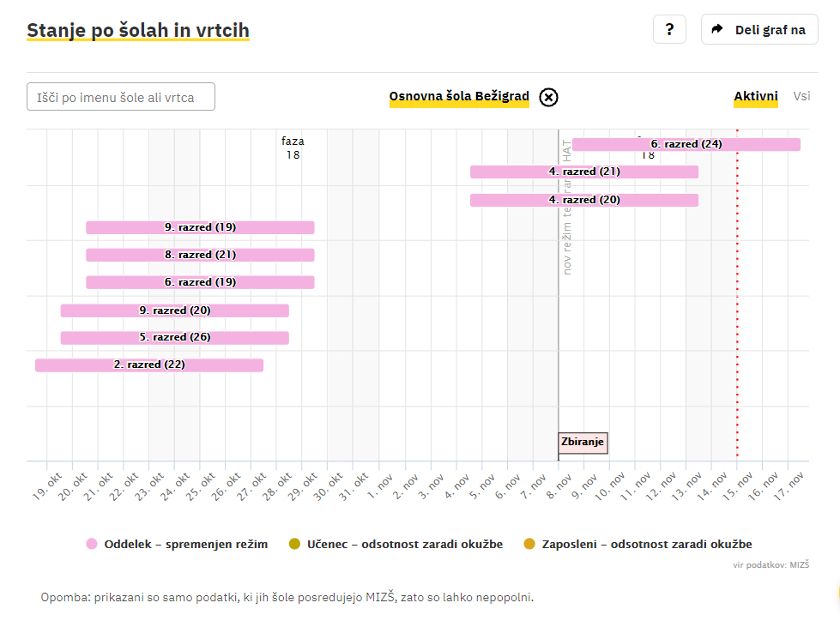This screenshot has height=621, width=840.
Task: Select the 6. razred (24) bar
Action: click(686, 144)
